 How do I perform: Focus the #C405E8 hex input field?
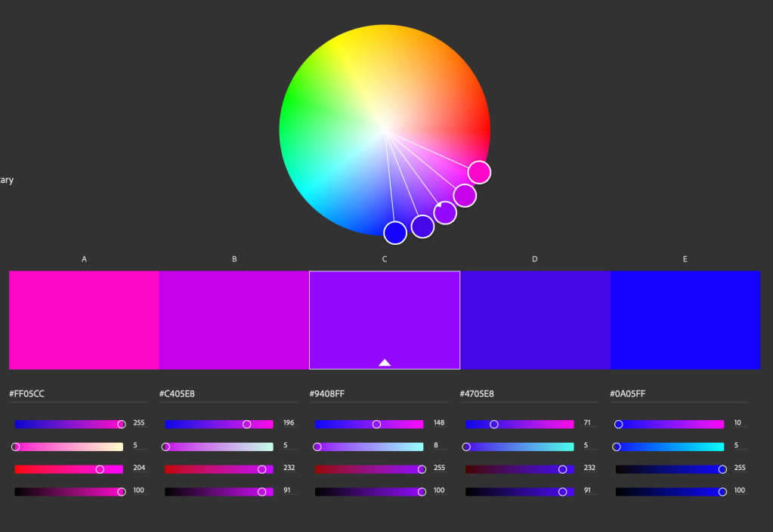coord(228,394)
